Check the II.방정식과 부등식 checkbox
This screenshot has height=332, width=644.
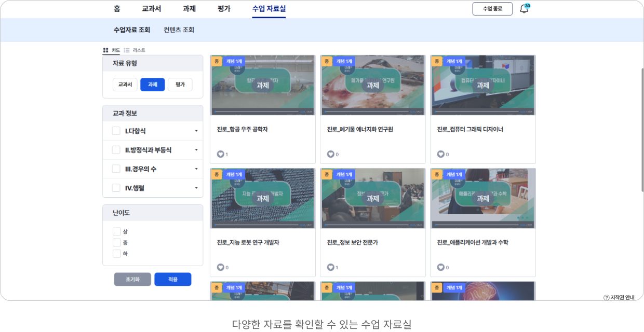click(116, 150)
